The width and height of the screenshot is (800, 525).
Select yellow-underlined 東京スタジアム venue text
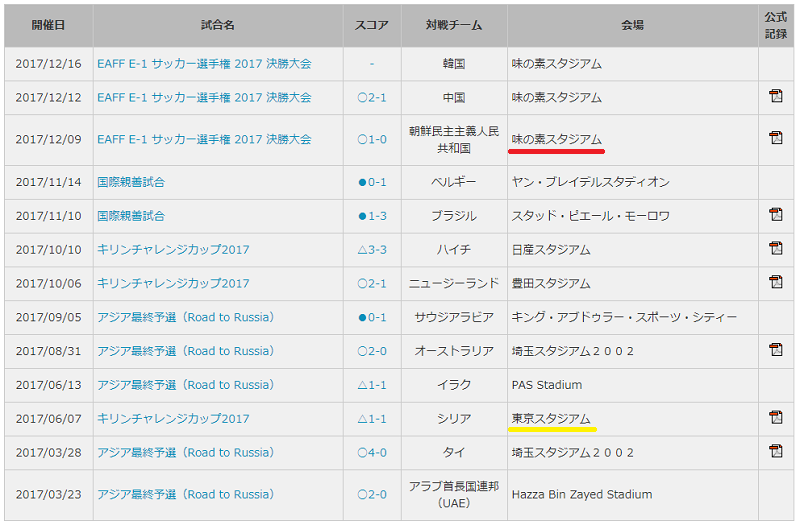(551, 419)
